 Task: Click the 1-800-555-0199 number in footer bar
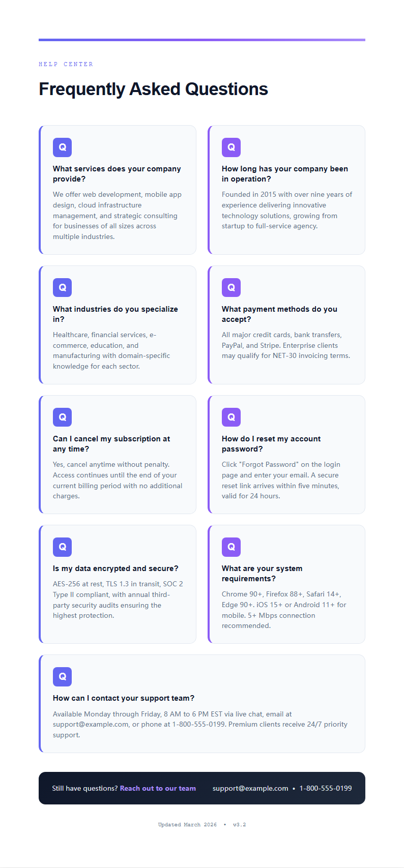326,788
